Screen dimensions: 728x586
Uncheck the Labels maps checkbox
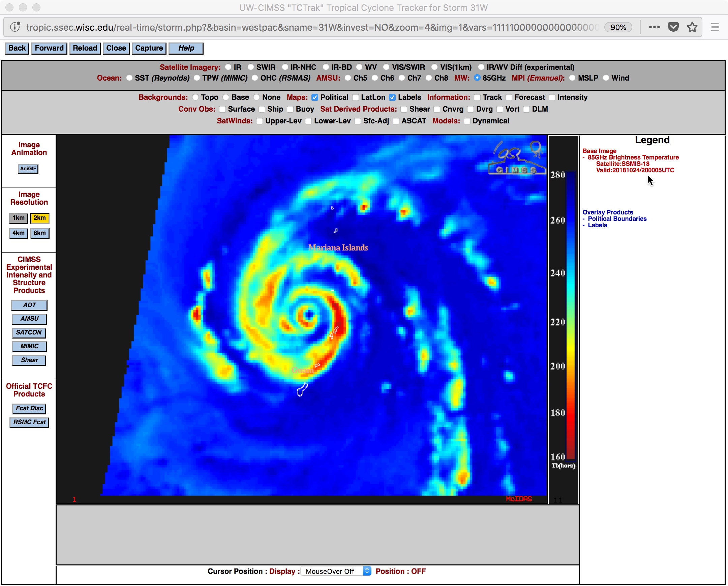[x=392, y=97]
